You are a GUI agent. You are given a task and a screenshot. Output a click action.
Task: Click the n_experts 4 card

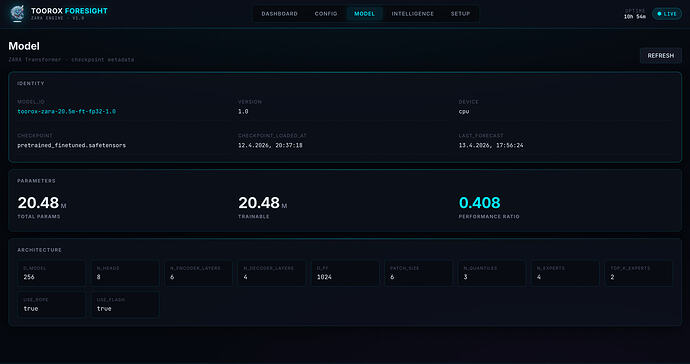pyautogui.click(x=565, y=273)
